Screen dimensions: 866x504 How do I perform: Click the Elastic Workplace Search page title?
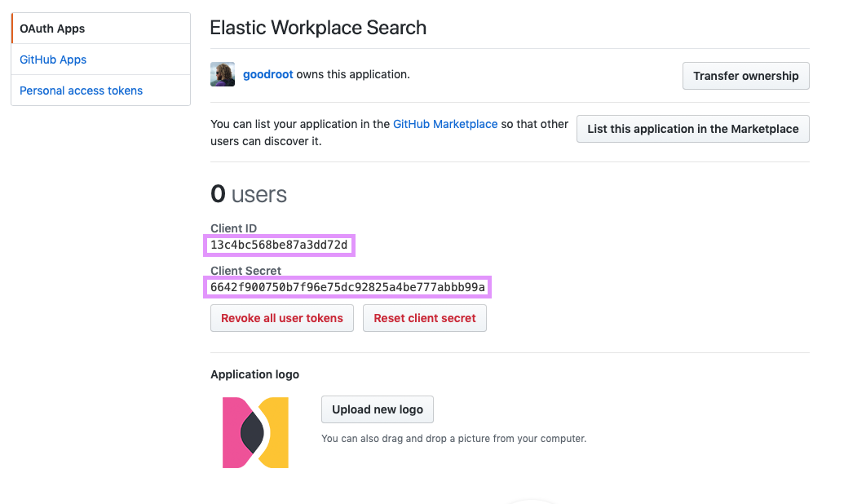pos(318,28)
